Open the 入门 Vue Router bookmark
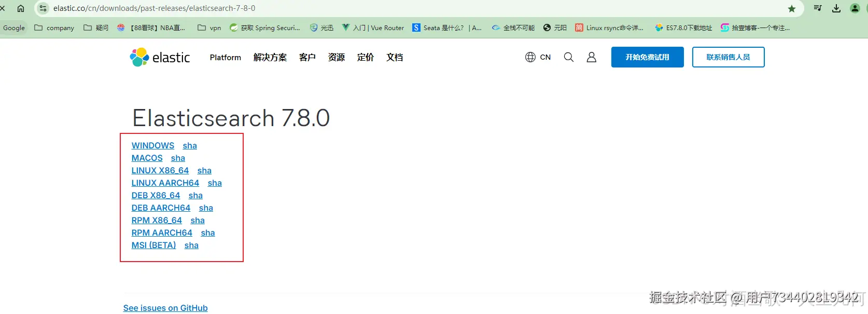This screenshot has width=868, height=314. (373, 28)
